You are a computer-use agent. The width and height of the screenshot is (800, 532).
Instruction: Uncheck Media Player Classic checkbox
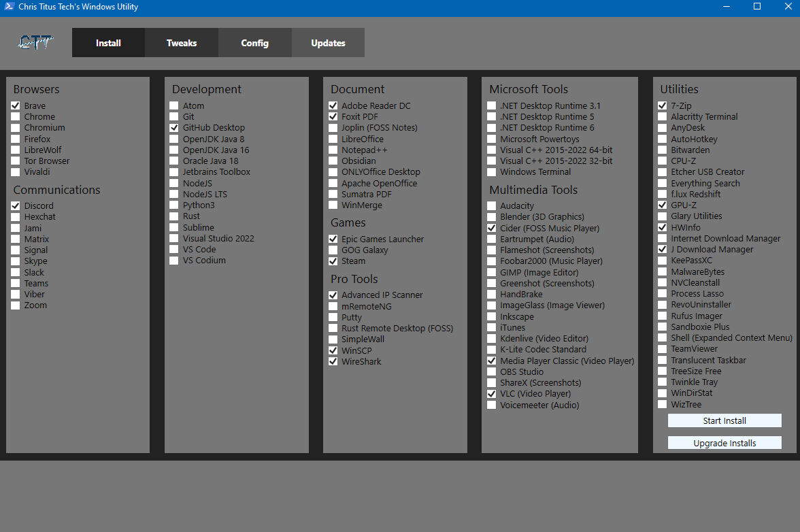pyautogui.click(x=491, y=361)
